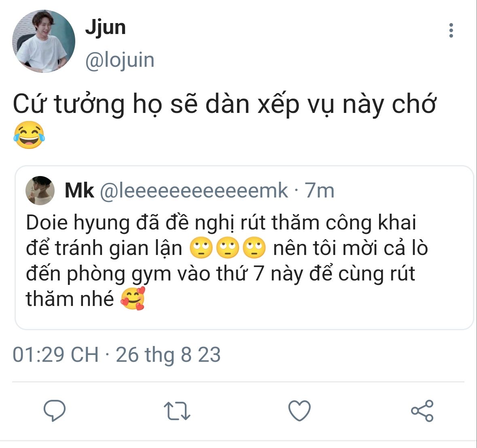Like the tweet with heart icon
Viewport: 477px width, 448px height.
[x=299, y=410]
